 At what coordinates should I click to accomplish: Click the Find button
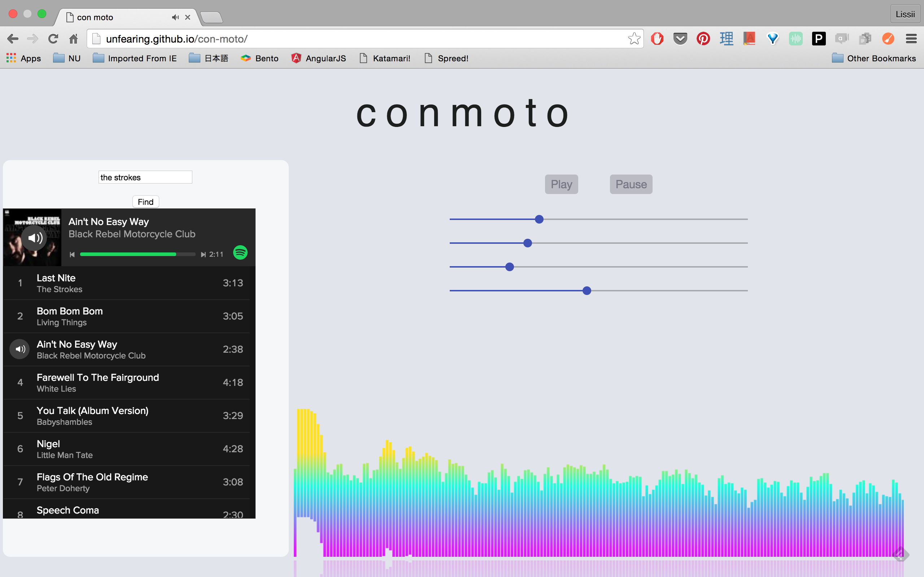coord(145,202)
